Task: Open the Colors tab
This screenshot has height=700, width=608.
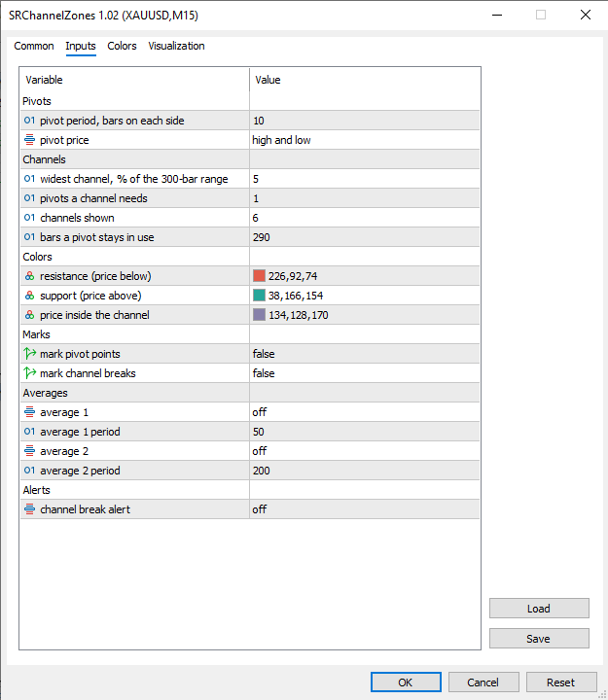Action: (x=122, y=46)
